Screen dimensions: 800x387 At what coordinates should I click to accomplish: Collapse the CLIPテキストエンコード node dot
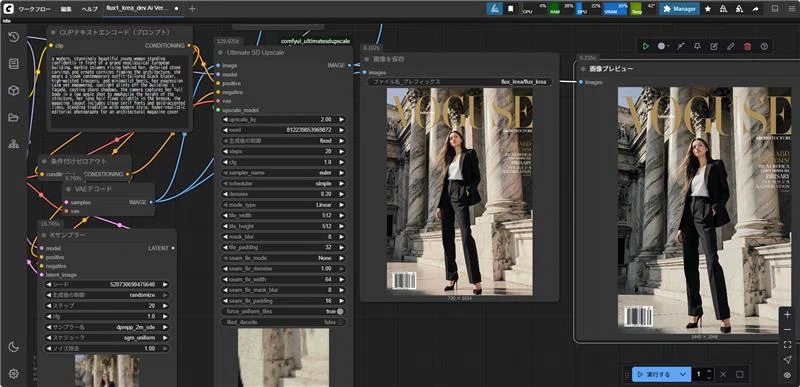pos(54,33)
